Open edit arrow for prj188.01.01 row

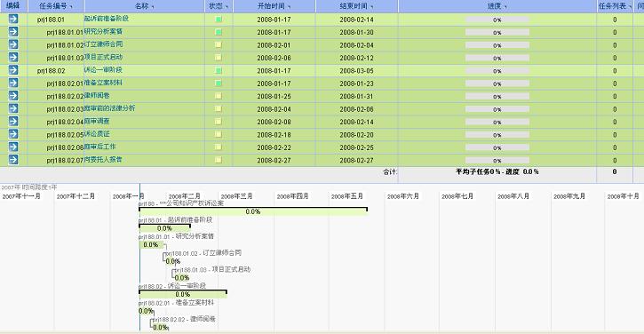tap(13, 32)
